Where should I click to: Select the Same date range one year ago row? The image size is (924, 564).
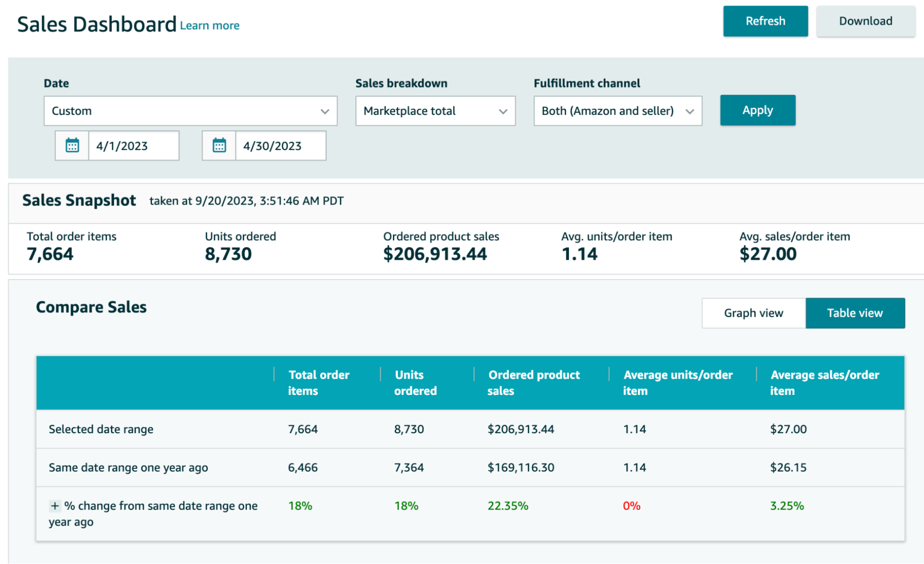point(129,467)
